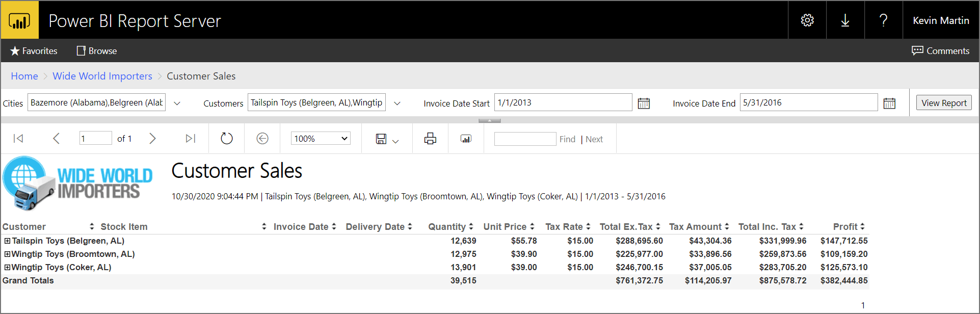Click the Customers parameter field
This screenshot has width=980, height=314.
[x=316, y=102]
